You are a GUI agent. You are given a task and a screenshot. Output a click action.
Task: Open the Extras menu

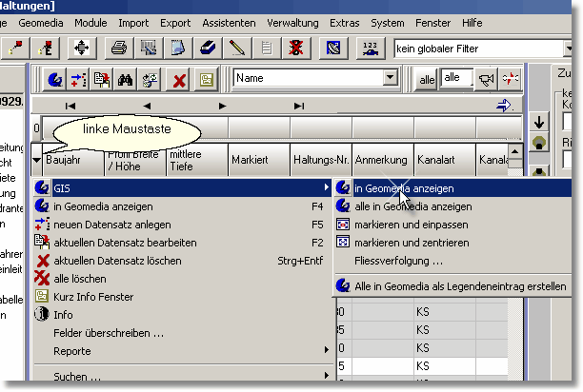tap(345, 23)
